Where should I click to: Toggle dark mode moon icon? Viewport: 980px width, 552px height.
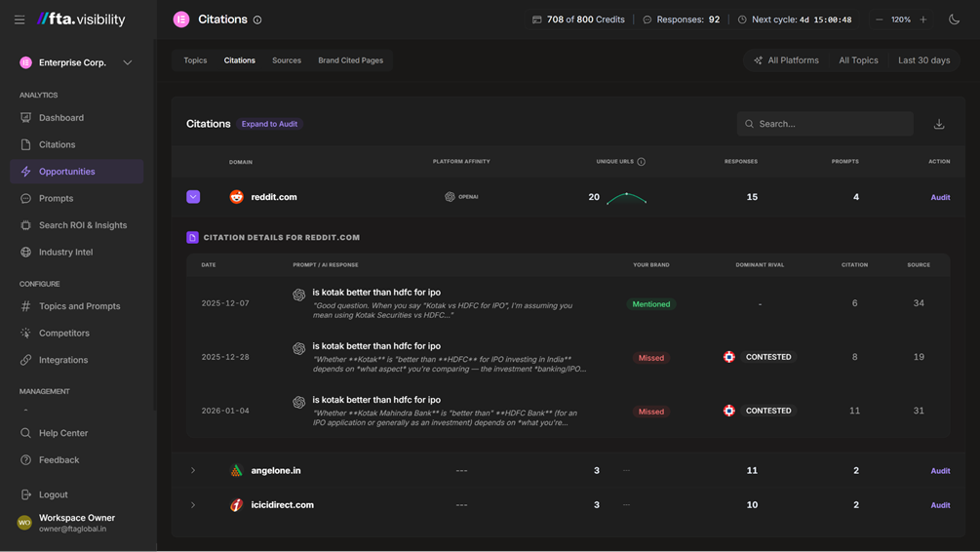954,20
